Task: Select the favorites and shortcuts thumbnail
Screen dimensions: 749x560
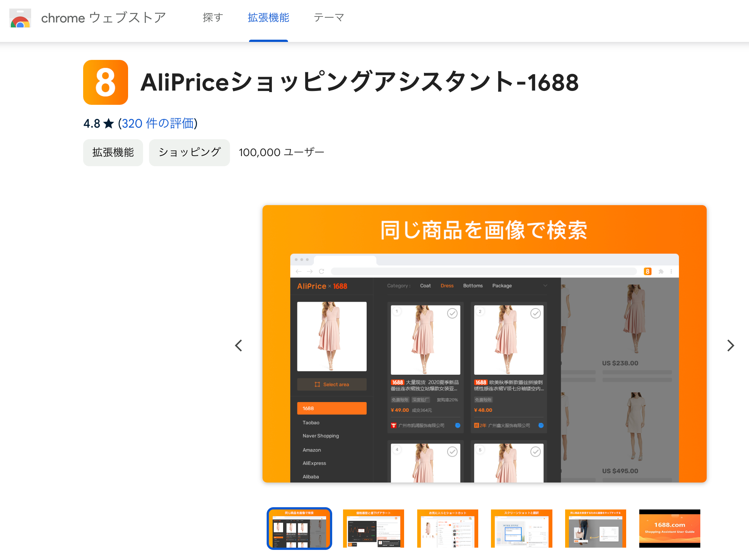Action: point(448,528)
